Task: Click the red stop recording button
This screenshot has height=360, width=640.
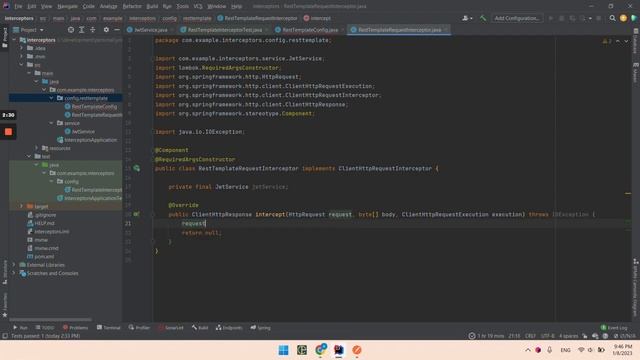Action: (8, 132)
